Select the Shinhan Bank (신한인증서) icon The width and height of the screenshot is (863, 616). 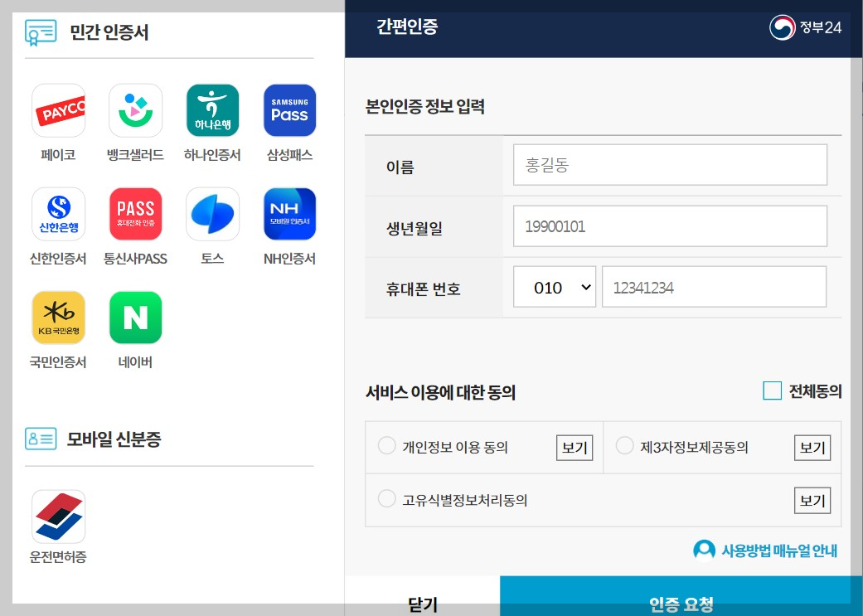(58, 214)
